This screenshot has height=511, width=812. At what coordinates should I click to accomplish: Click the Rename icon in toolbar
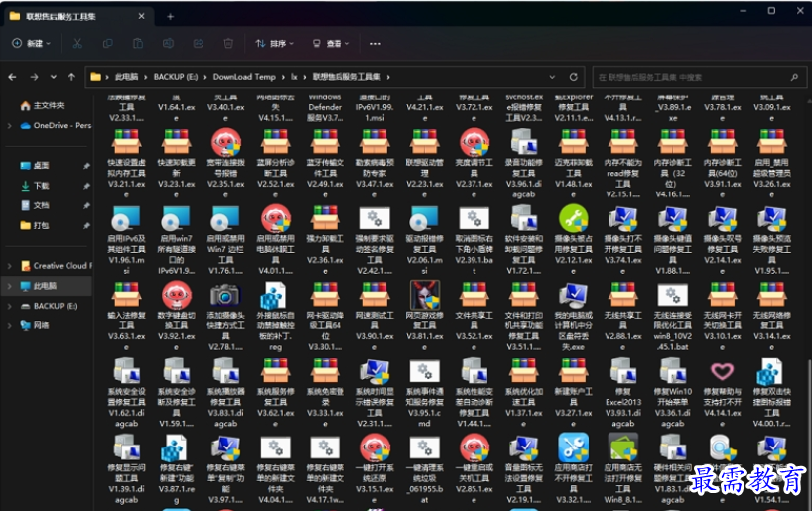coord(168,43)
